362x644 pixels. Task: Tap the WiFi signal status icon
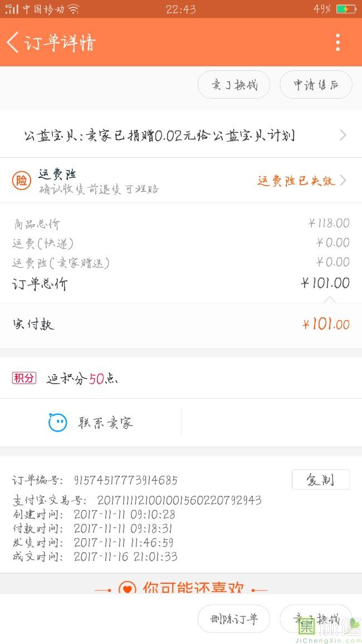[74, 9]
